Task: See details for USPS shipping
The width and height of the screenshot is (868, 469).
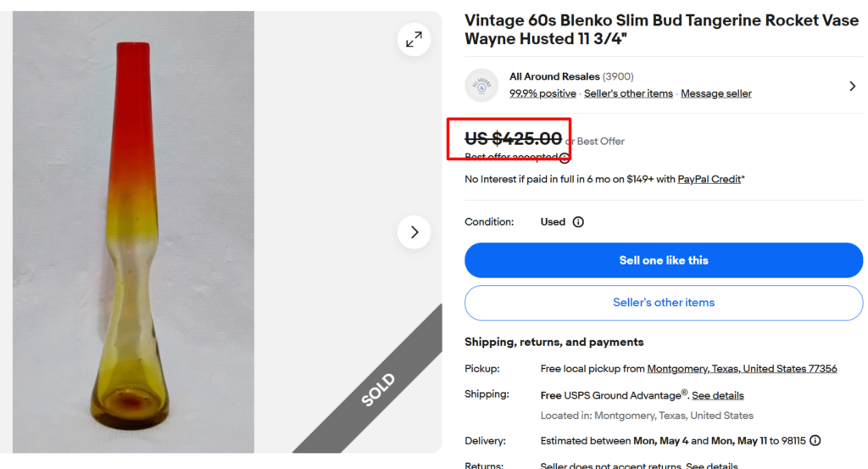Action: (718, 395)
